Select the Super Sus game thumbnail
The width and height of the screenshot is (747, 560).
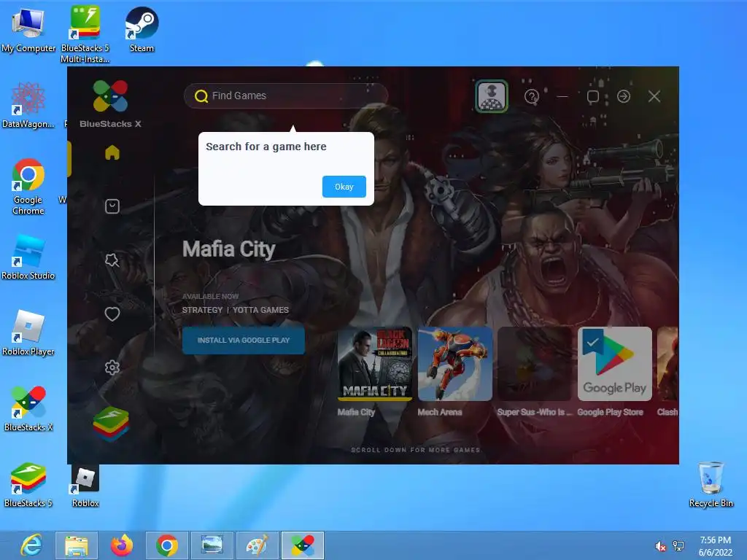point(535,363)
